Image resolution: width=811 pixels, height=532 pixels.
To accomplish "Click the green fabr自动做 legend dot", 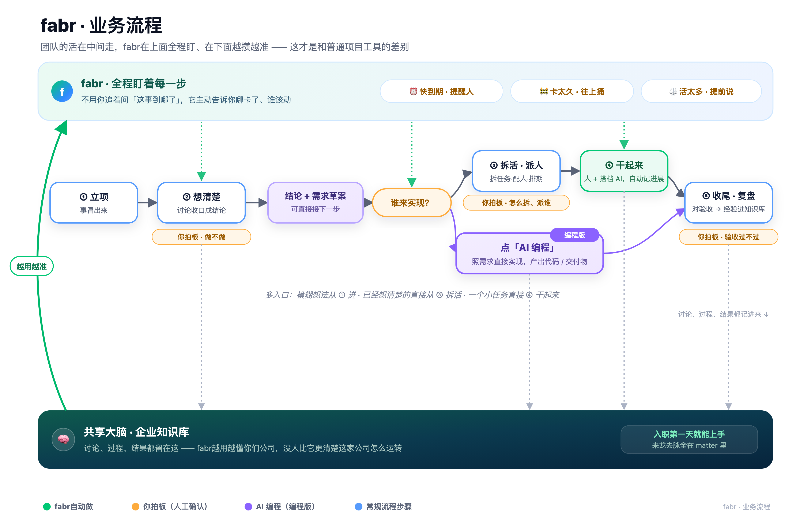I will click(x=47, y=506).
